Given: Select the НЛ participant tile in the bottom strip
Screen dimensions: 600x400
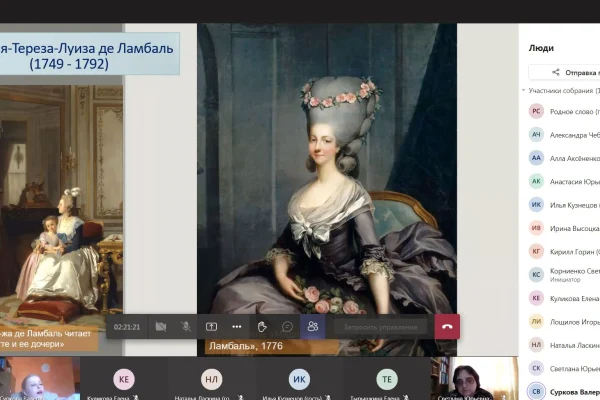Looking at the screenshot, I should (212, 379).
